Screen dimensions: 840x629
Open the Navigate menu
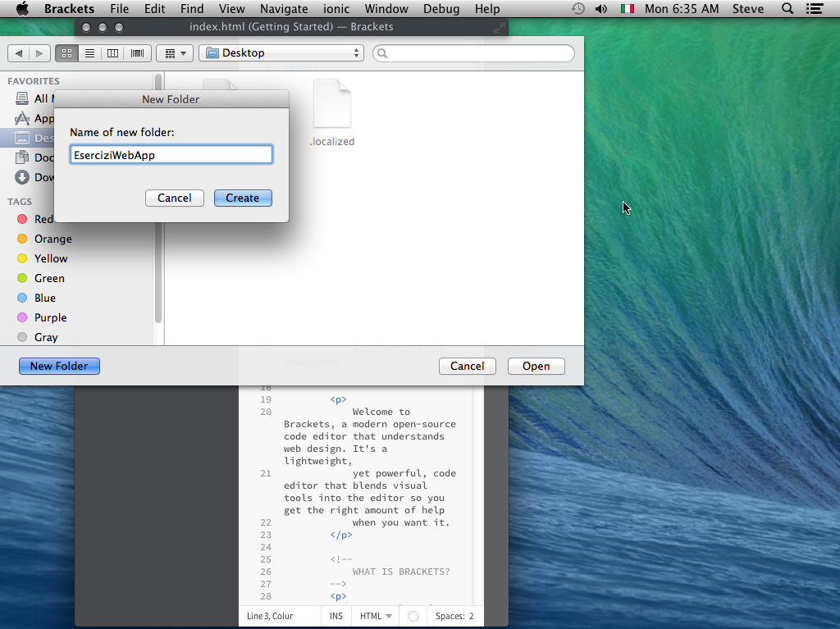(284, 8)
